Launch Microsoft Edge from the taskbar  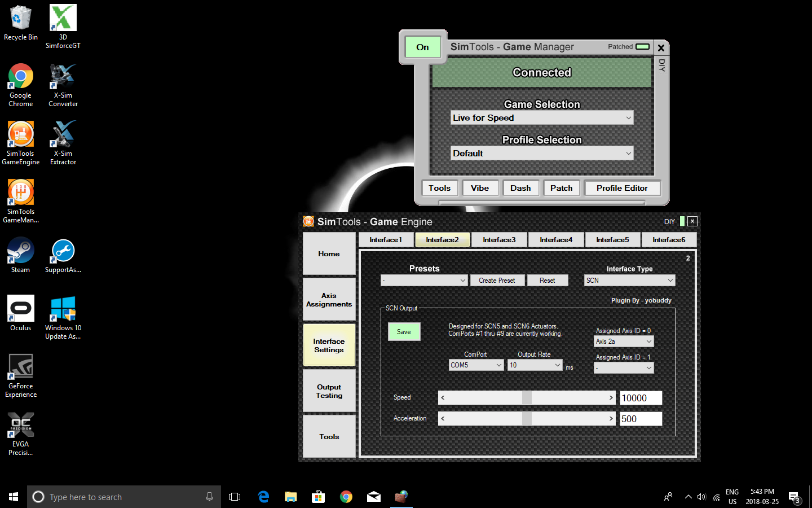click(x=263, y=497)
